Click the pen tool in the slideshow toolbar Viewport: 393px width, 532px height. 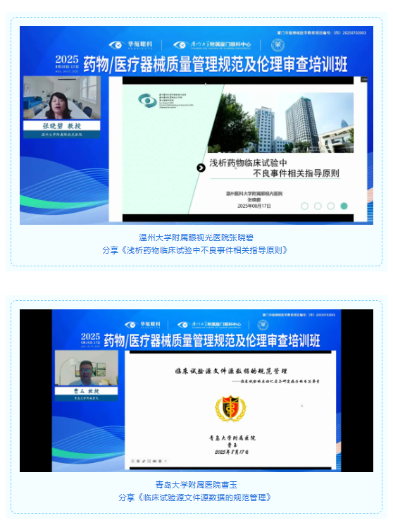pyautogui.click(x=144, y=461)
